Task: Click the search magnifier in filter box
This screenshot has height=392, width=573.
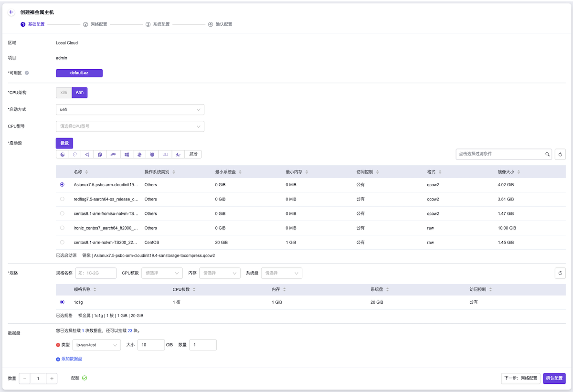Action: [x=548, y=154]
